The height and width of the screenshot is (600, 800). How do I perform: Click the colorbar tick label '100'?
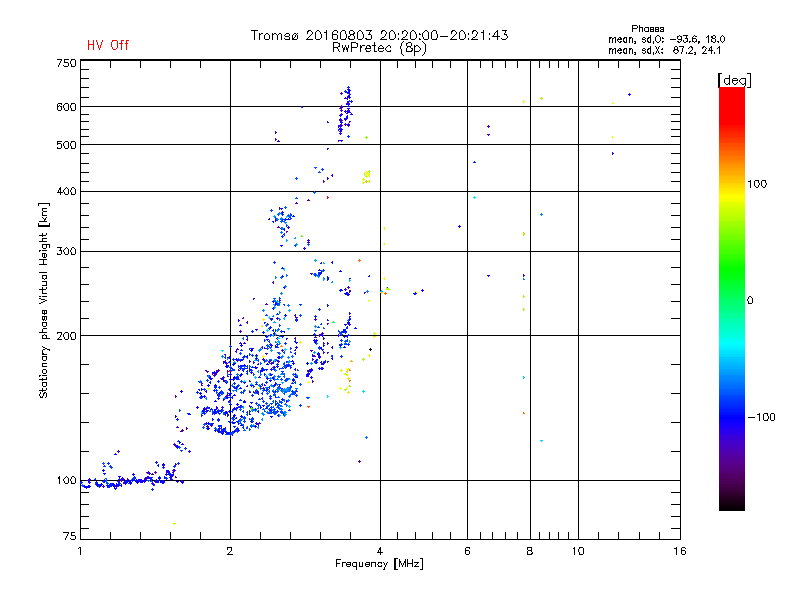click(x=757, y=184)
